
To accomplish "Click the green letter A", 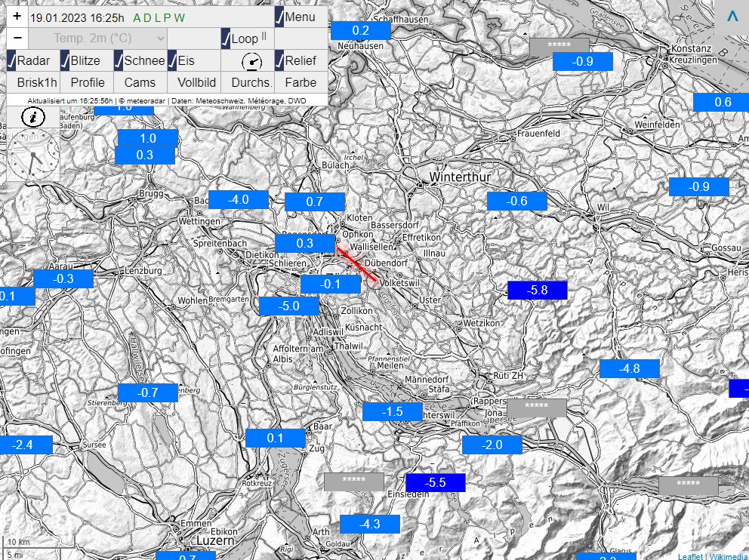I will 137,18.
